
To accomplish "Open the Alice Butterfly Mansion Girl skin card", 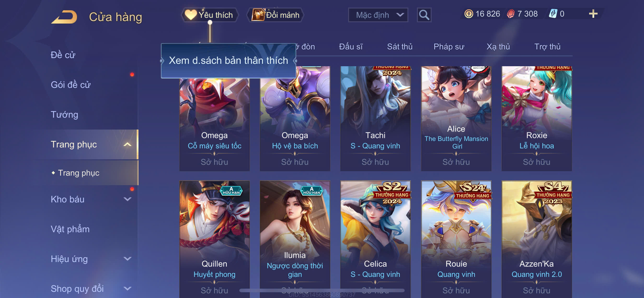I will click(x=456, y=119).
